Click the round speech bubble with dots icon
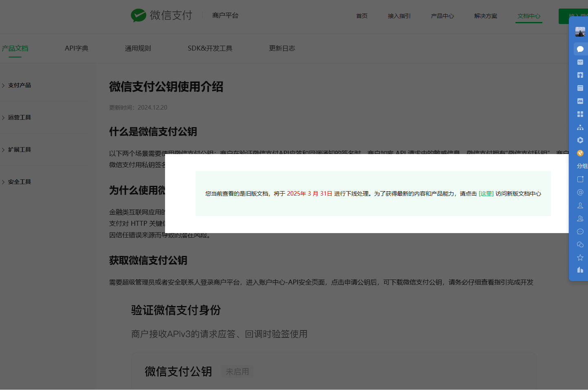The width and height of the screenshot is (588, 390). pyautogui.click(x=580, y=231)
